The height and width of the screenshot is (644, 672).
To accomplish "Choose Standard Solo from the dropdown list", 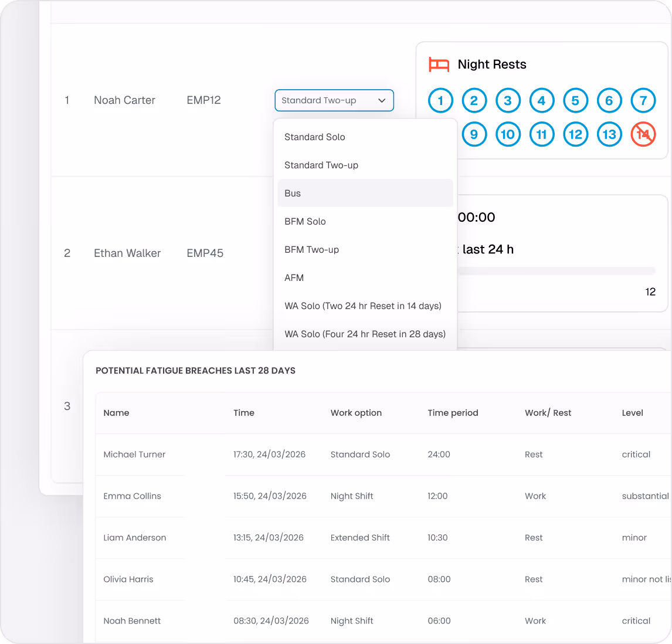I will [x=365, y=137].
